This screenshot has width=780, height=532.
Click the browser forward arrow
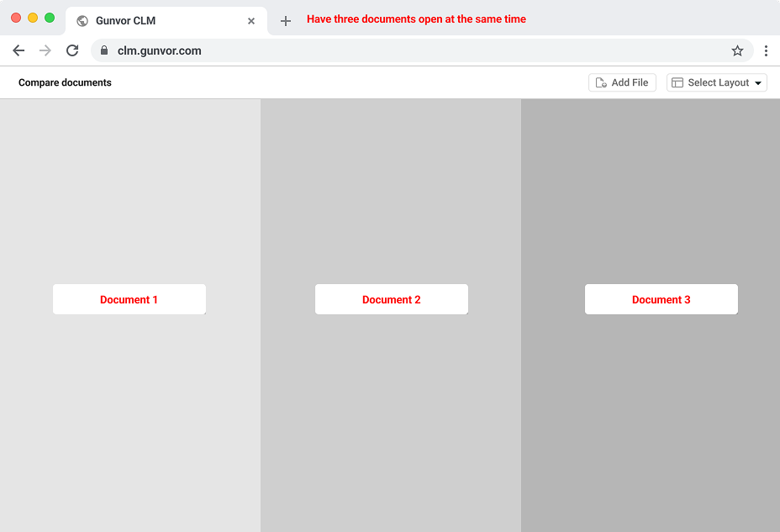(45, 50)
